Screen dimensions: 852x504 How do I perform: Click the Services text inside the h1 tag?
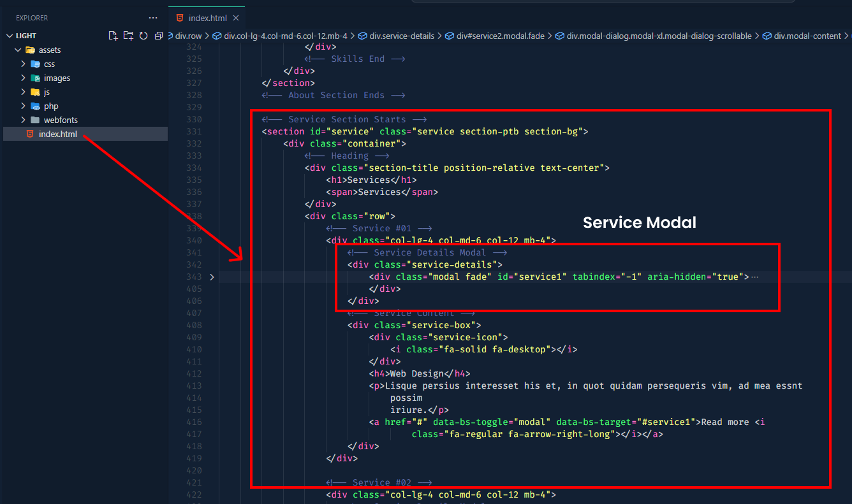(369, 180)
